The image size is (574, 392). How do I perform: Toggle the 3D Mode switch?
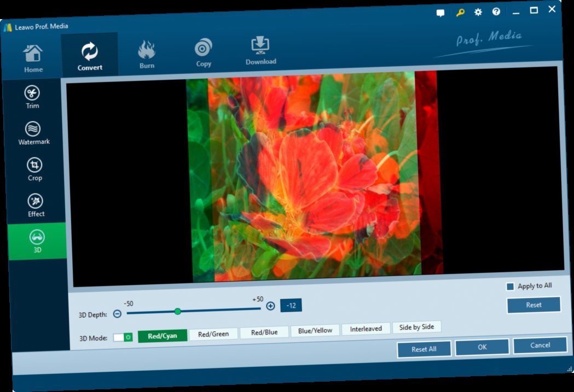click(x=123, y=337)
